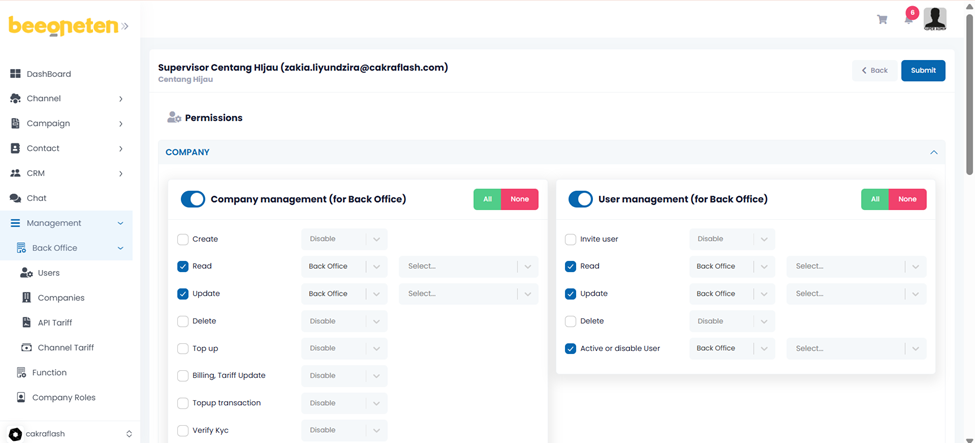Open the Companies menu item
This screenshot has width=975, height=443.
tap(60, 298)
